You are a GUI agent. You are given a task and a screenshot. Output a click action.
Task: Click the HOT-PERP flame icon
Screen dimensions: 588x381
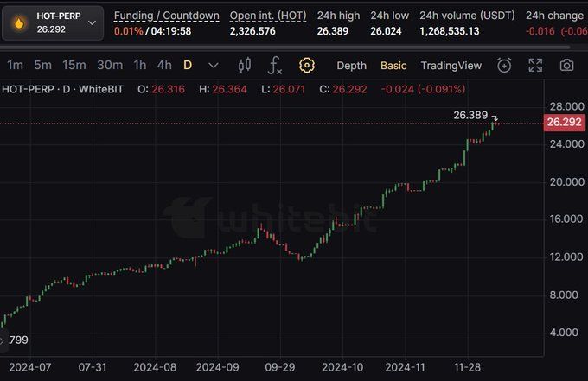19,22
